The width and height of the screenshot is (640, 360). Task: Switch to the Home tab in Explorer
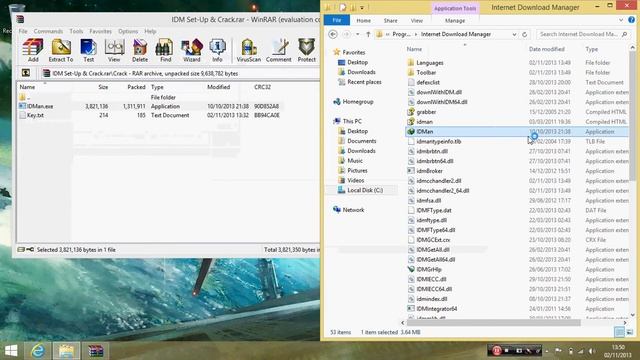pyautogui.click(x=363, y=20)
